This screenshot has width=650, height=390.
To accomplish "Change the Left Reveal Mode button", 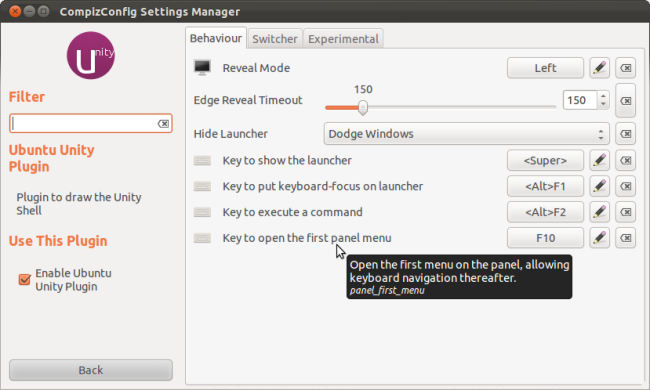I will pyautogui.click(x=545, y=68).
